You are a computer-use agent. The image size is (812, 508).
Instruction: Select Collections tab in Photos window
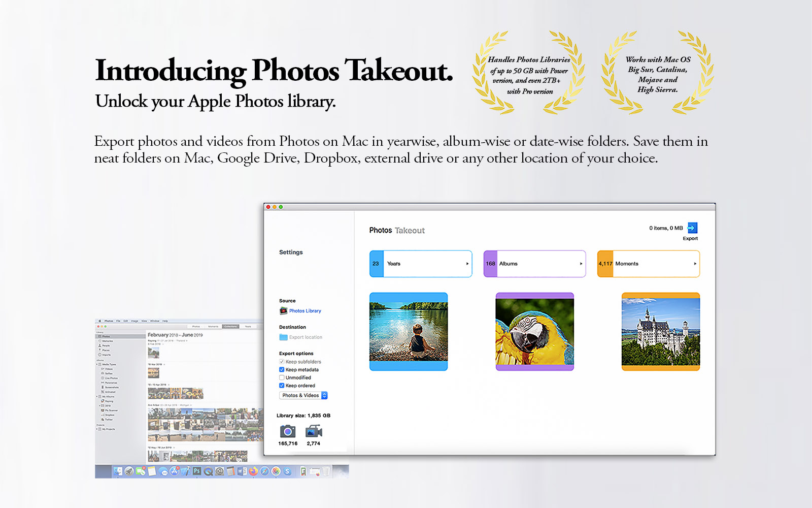click(x=230, y=327)
